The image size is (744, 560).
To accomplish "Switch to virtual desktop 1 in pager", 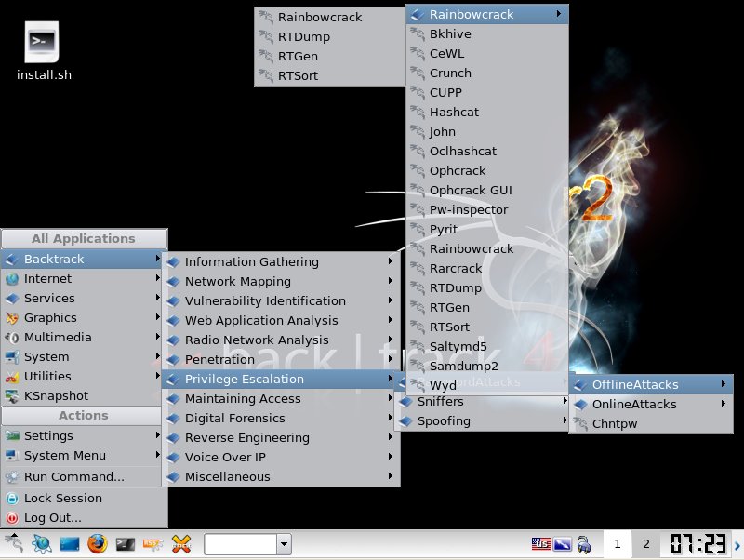I will (618, 544).
